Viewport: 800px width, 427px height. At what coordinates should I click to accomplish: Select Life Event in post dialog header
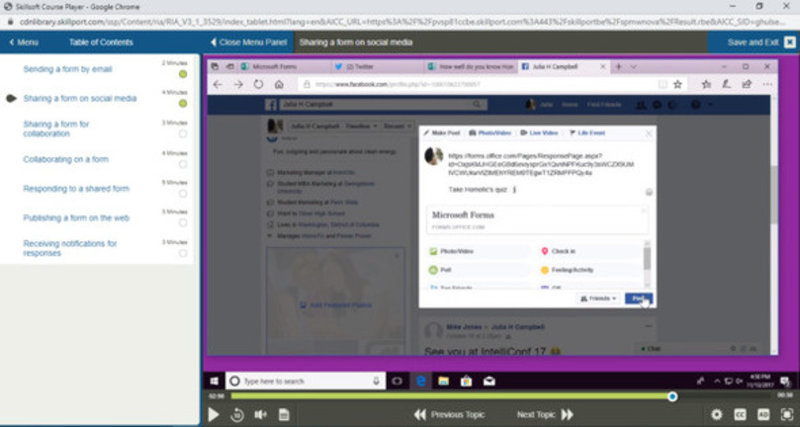click(x=587, y=133)
